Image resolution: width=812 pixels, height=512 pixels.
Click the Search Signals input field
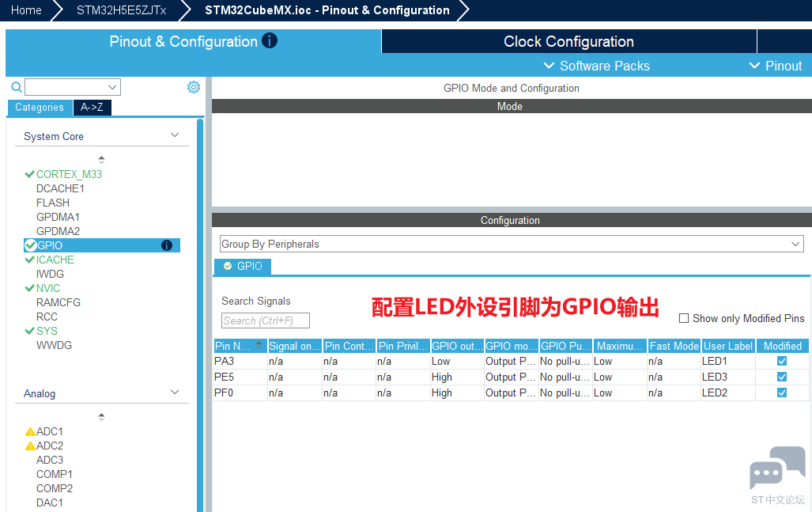pyautogui.click(x=266, y=320)
